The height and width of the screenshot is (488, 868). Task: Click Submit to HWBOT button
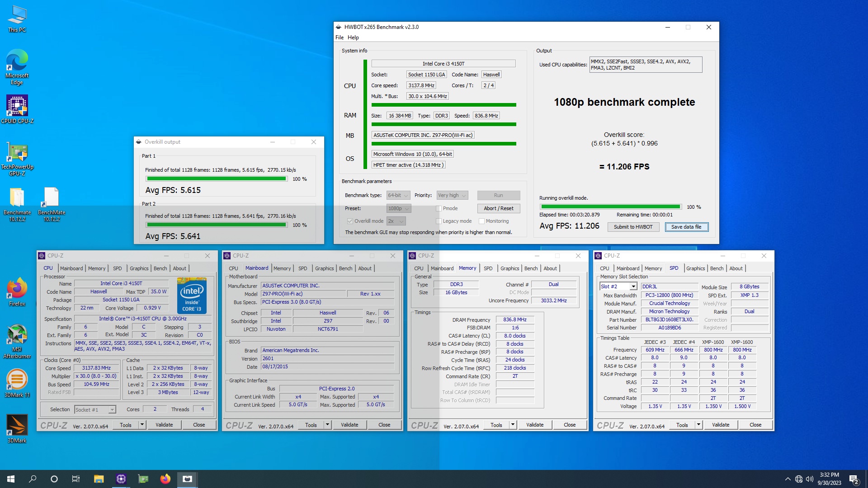tap(633, 227)
